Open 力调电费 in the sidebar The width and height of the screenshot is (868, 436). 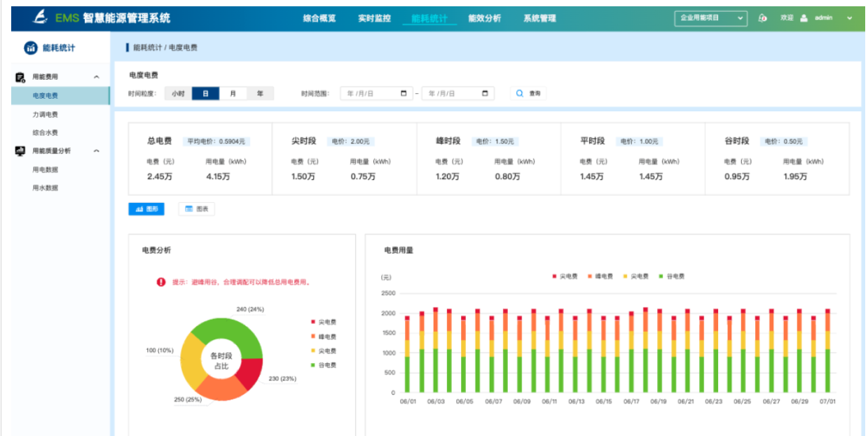pos(46,114)
